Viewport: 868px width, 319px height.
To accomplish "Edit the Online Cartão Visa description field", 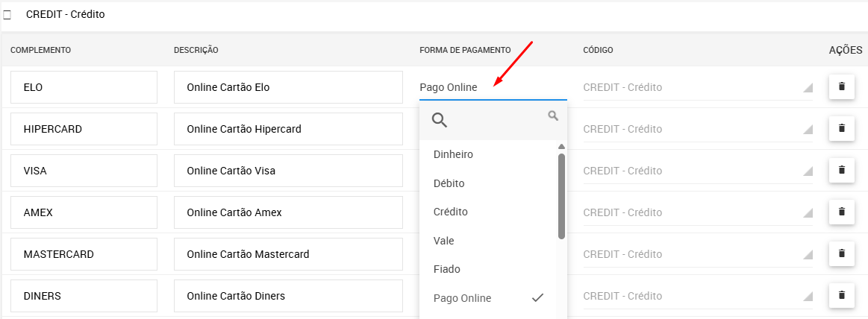I will click(288, 171).
